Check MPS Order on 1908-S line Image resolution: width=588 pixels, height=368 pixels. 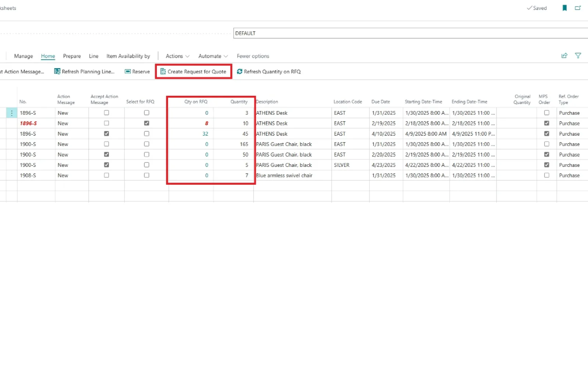(x=546, y=175)
